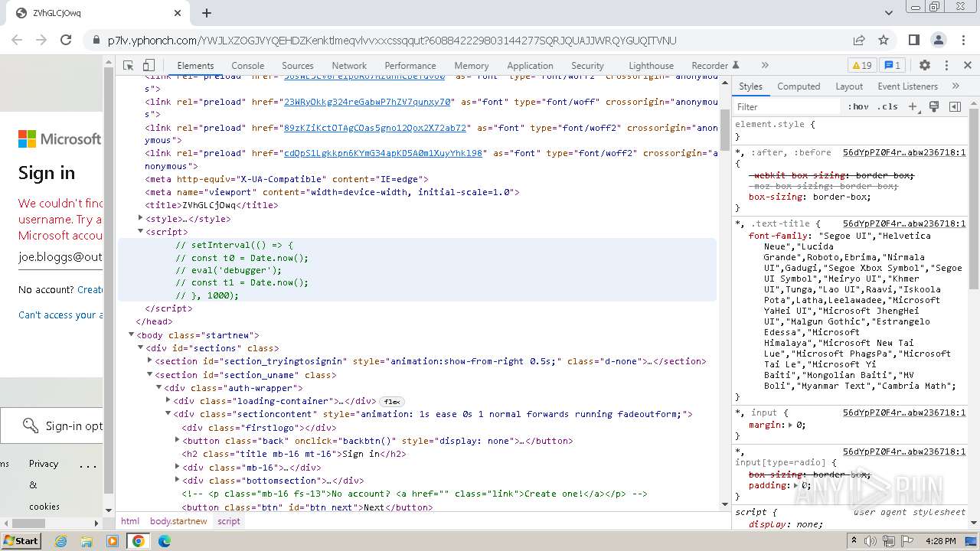Toggle rendering emulations paintbrush icon
This screenshot has height=551, width=980.
pyautogui.click(x=934, y=107)
